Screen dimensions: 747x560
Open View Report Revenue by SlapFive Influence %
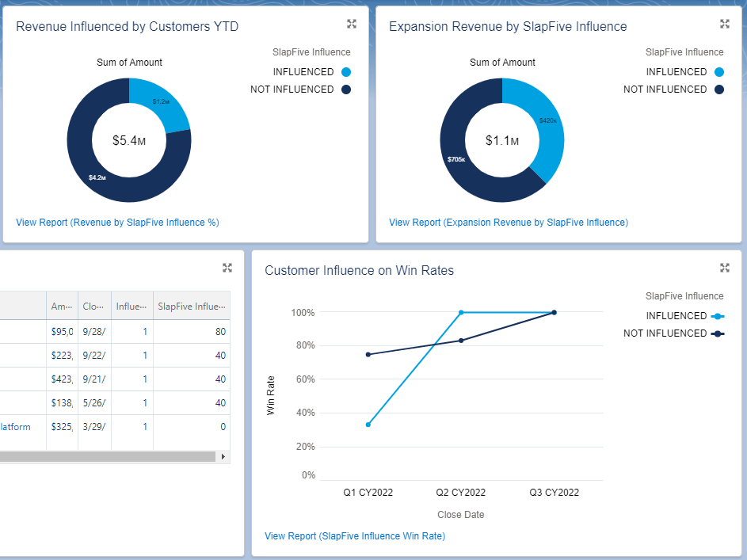point(119,222)
